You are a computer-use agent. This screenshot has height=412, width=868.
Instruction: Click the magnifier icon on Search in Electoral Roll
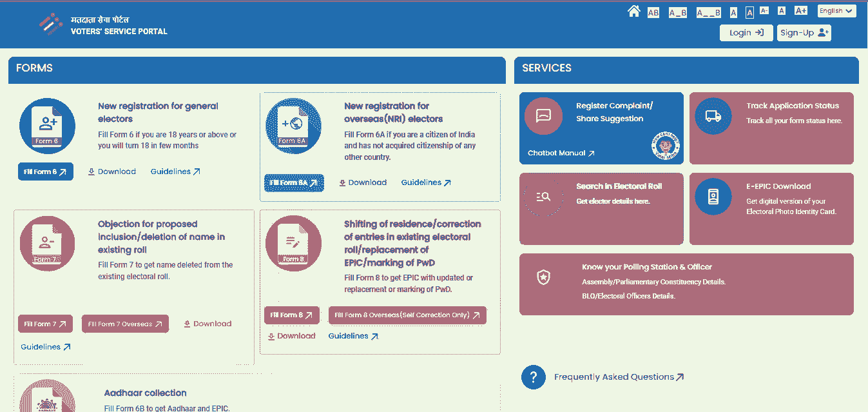(x=543, y=197)
